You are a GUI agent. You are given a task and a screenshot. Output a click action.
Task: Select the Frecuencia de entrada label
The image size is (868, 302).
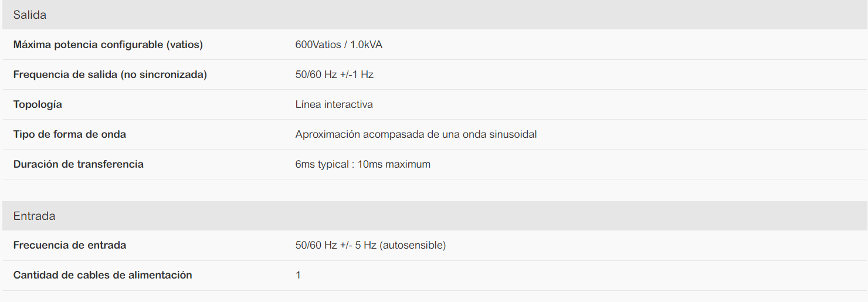coord(70,245)
